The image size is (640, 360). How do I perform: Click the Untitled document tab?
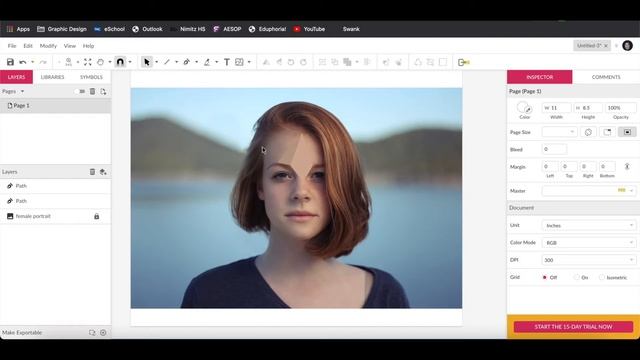592,46
